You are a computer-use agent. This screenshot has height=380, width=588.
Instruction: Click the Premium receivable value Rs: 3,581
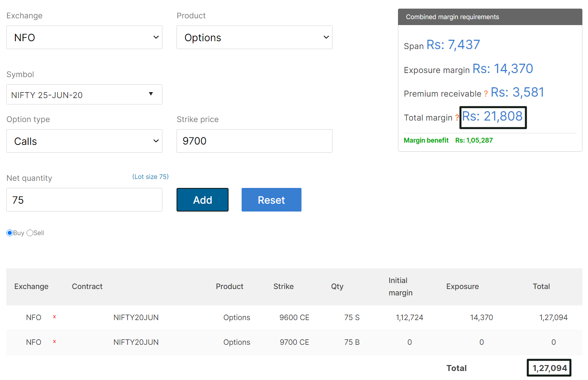tap(517, 92)
